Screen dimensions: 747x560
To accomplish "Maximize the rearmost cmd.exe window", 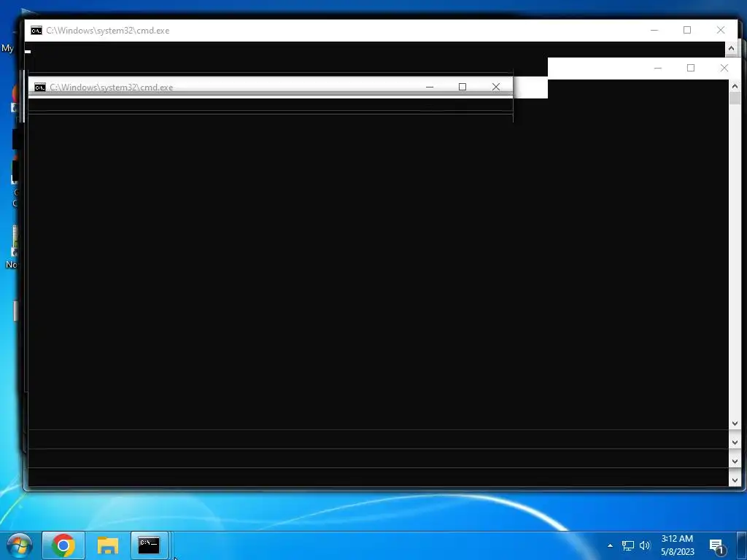I will pos(687,30).
